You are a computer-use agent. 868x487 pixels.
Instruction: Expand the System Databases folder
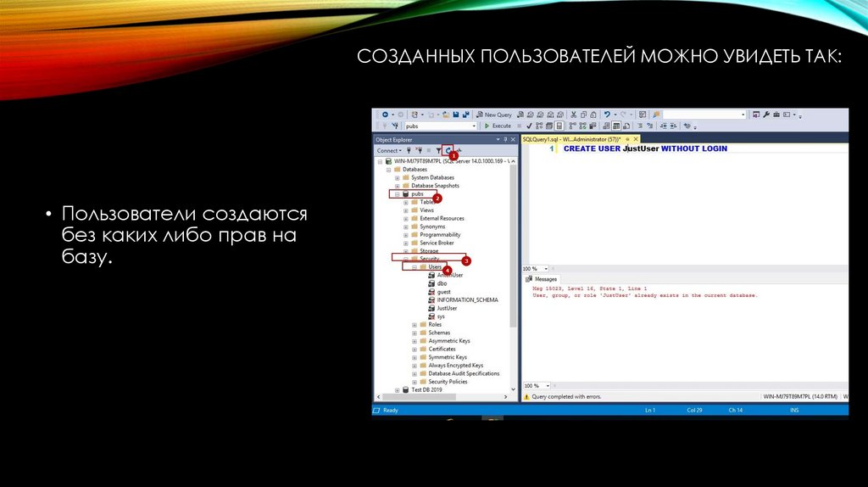coord(397,178)
